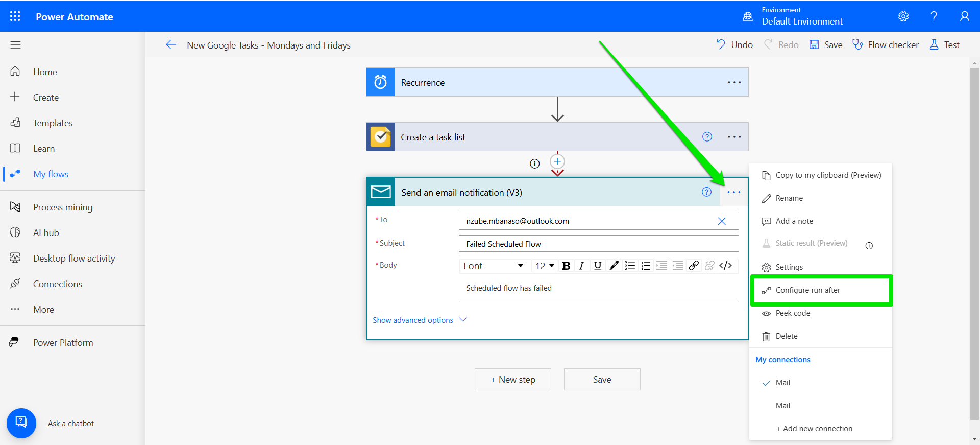
Task: Click the info icon beside insert step
Action: coord(534,163)
